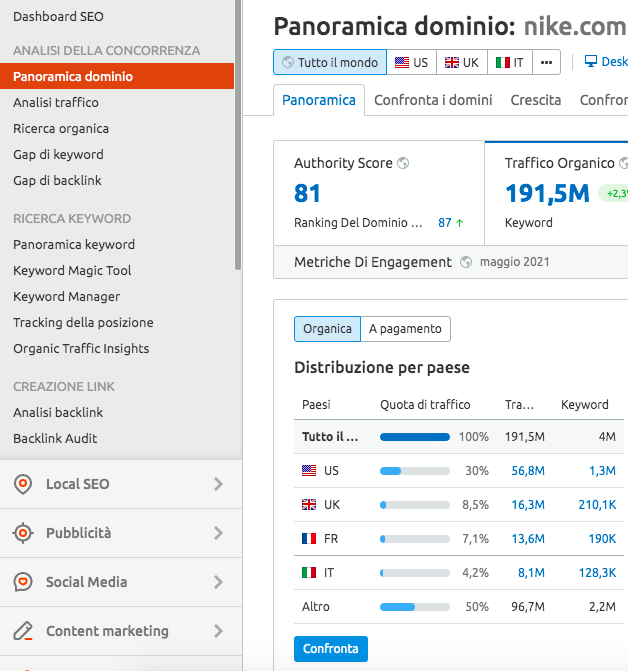Open Backlink Audit in sidebar

(x=55, y=439)
